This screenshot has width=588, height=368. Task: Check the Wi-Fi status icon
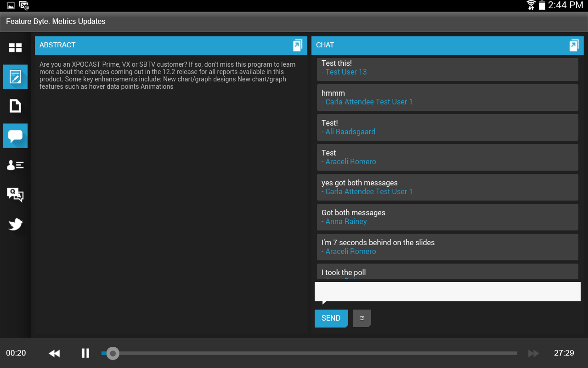pyautogui.click(x=531, y=5)
